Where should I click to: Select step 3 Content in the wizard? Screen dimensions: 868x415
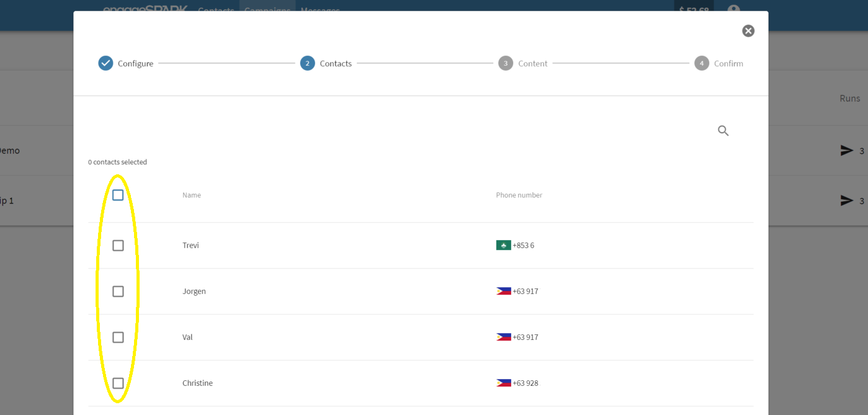point(506,63)
